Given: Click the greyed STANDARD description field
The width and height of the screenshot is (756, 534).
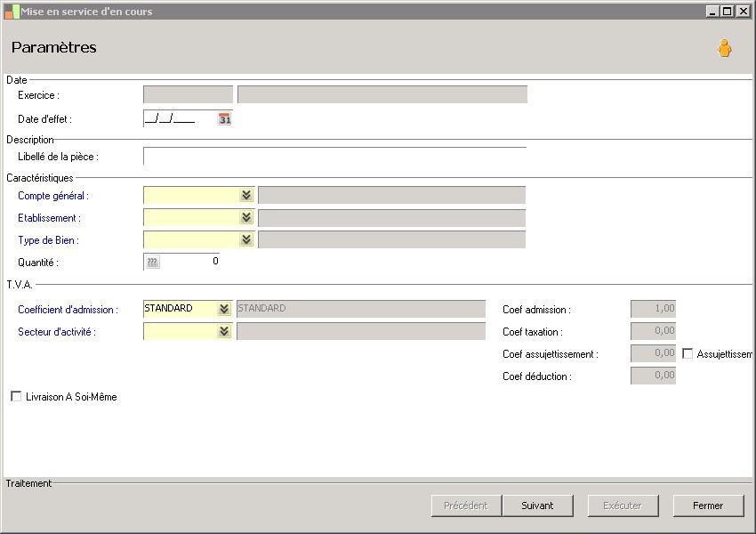Looking at the screenshot, I should (361, 309).
